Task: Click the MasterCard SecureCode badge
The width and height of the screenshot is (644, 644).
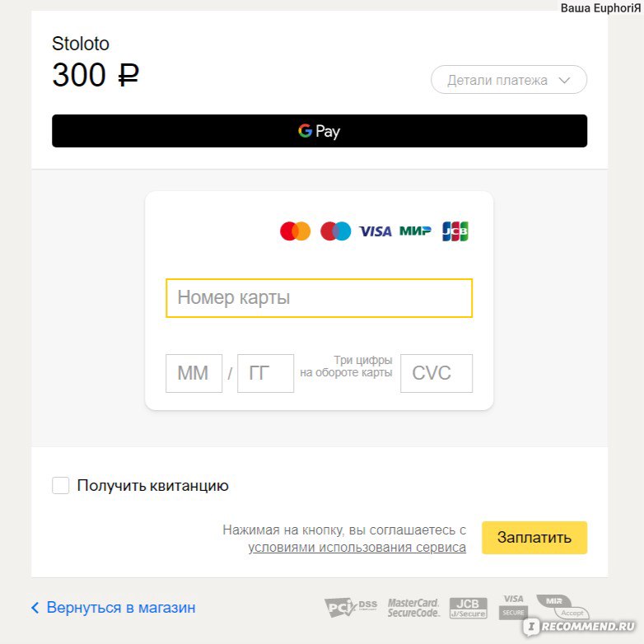Action: click(413, 608)
